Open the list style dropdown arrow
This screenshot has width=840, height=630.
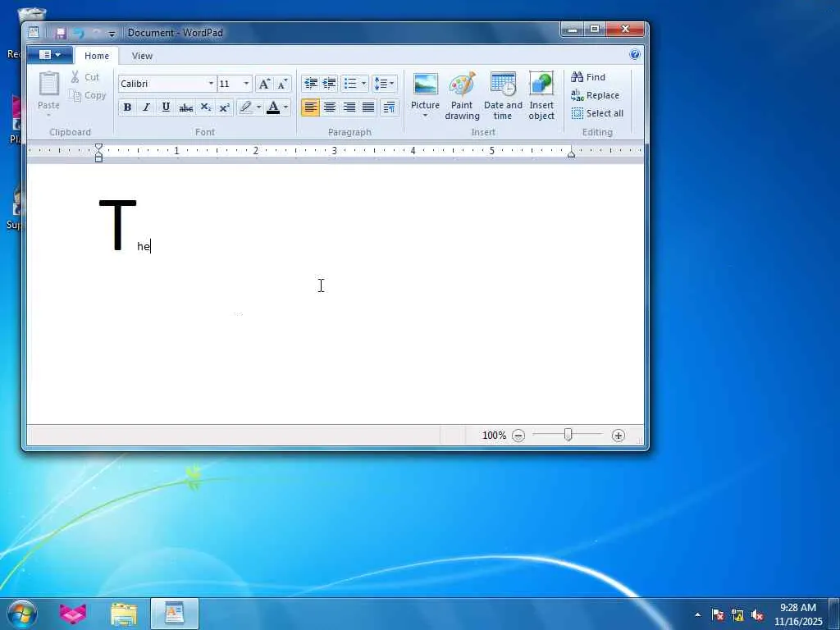[x=363, y=84]
